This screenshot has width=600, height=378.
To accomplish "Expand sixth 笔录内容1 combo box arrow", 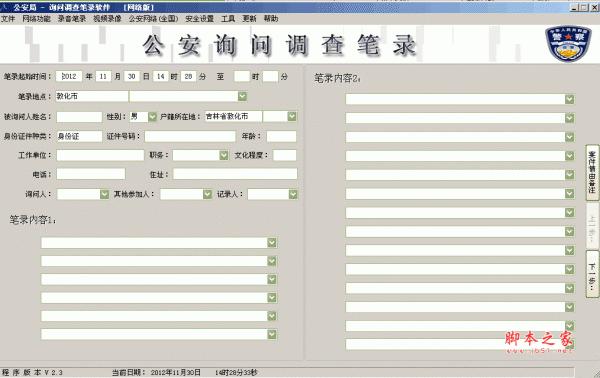I will [272, 334].
